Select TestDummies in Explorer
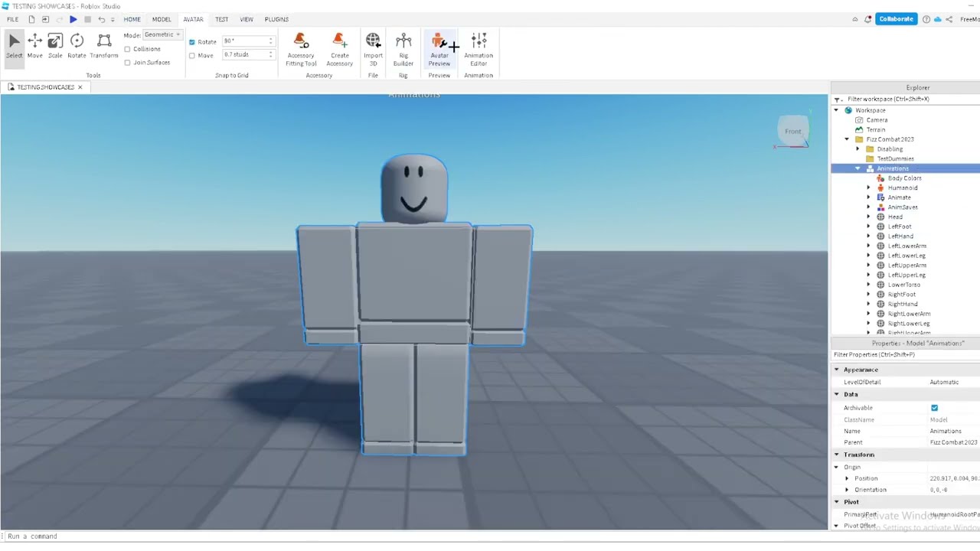Screen dimensions: 980x551 tap(895, 159)
